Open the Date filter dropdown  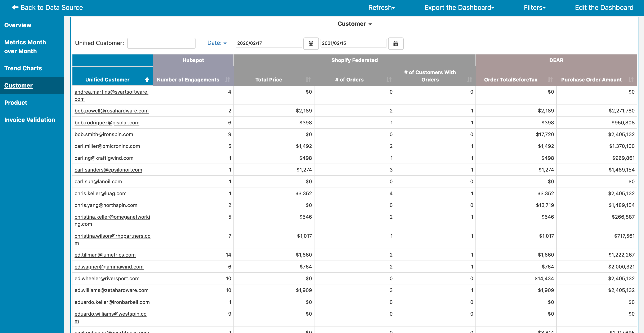click(217, 43)
